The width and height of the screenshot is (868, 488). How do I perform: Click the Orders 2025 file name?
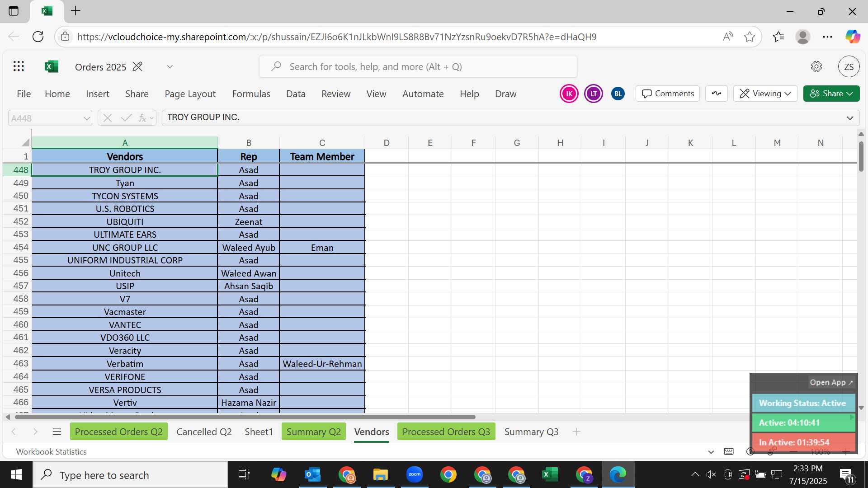click(100, 67)
